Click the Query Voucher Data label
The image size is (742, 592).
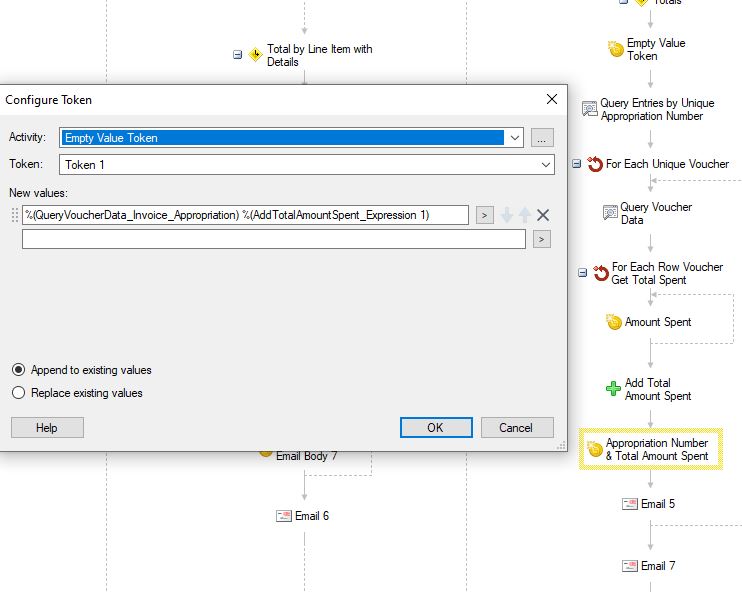coord(656,213)
